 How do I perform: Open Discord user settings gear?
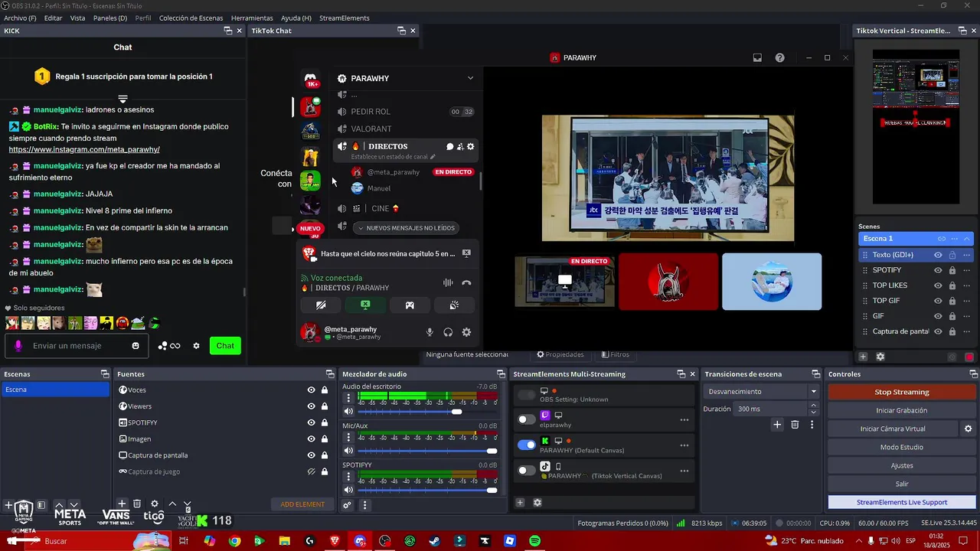tap(466, 332)
